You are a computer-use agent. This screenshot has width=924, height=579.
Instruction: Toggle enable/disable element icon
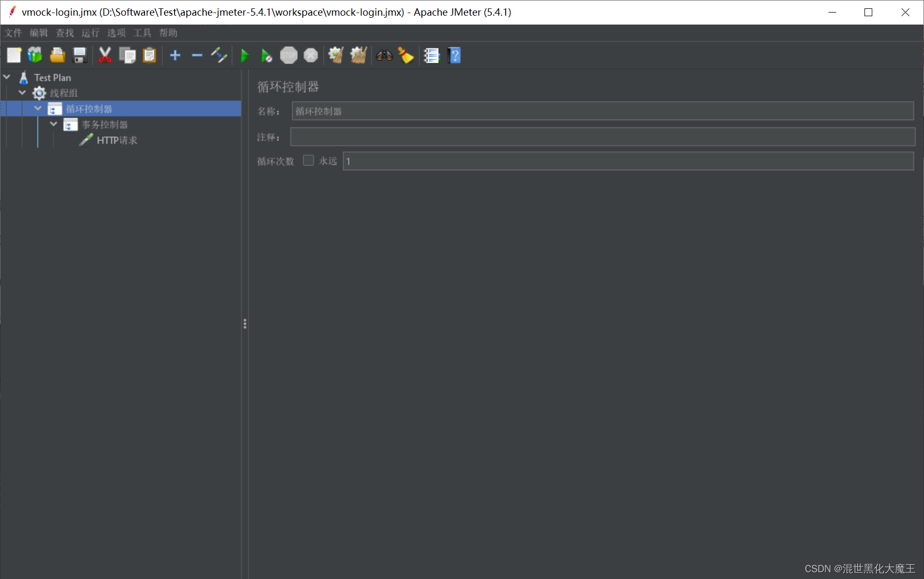pyautogui.click(x=219, y=55)
